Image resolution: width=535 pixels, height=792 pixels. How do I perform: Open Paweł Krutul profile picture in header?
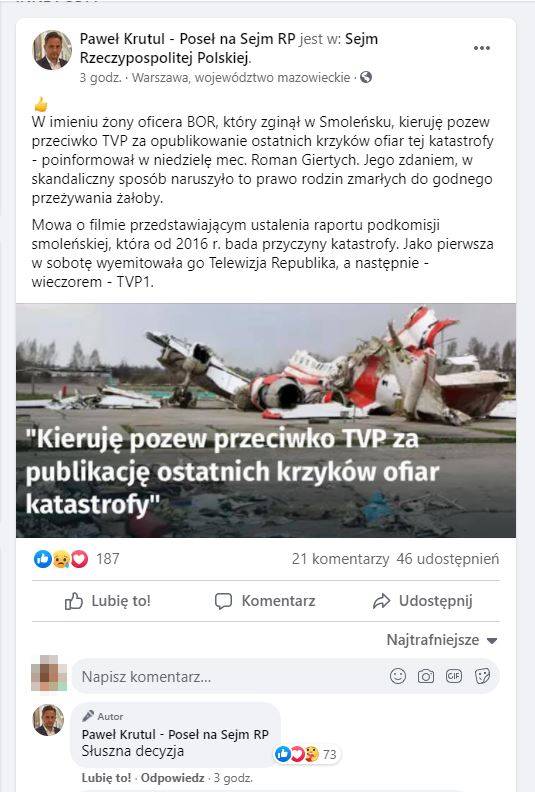(x=52, y=50)
